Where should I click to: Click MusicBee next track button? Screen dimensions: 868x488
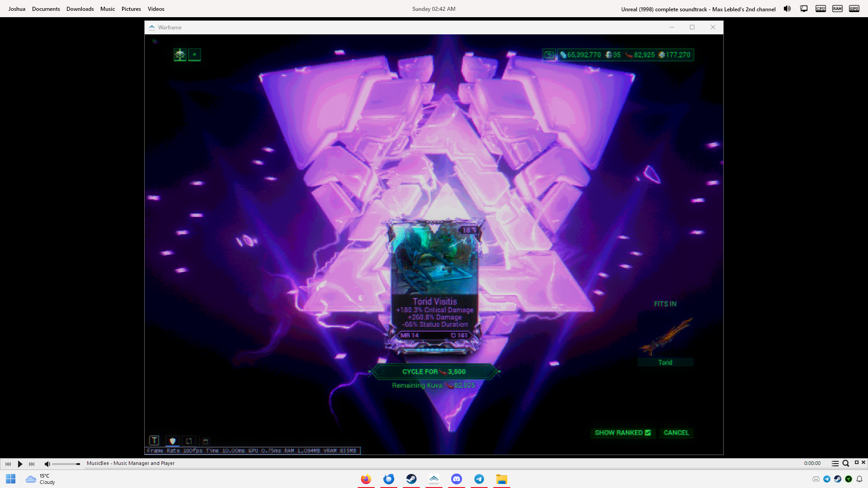coord(32,464)
